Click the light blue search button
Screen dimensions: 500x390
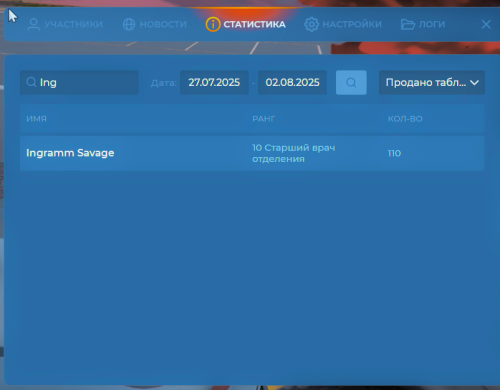[351, 82]
